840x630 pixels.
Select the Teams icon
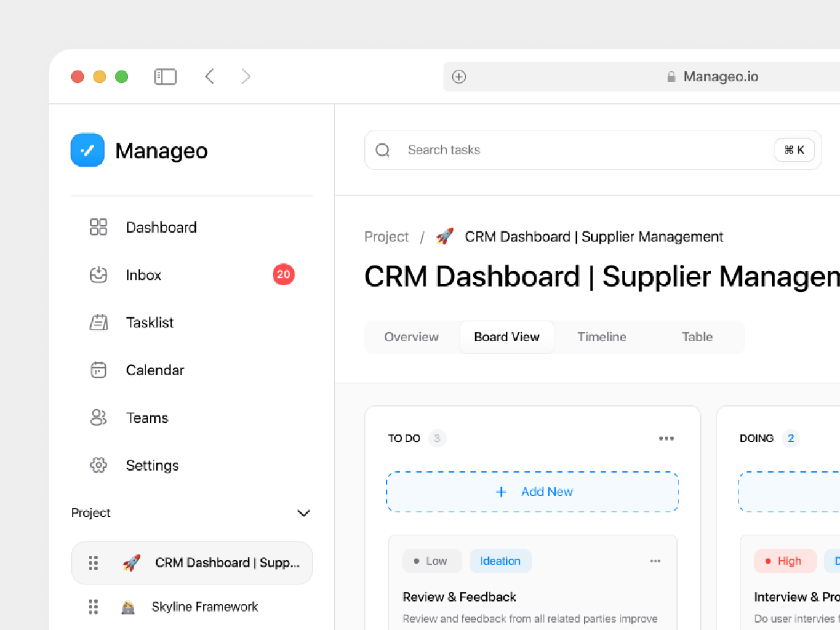tap(98, 417)
